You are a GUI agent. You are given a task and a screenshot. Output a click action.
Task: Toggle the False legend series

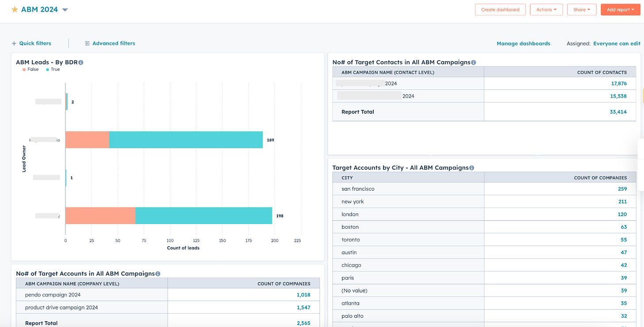click(x=31, y=69)
